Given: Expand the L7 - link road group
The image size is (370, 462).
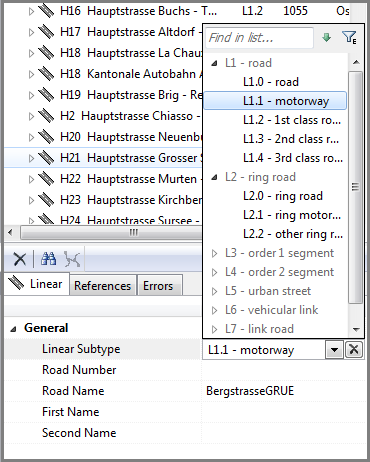Looking at the screenshot, I should (214, 329).
